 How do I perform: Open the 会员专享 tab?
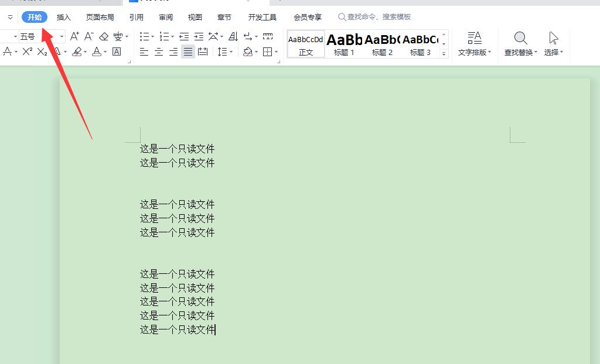click(308, 17)
